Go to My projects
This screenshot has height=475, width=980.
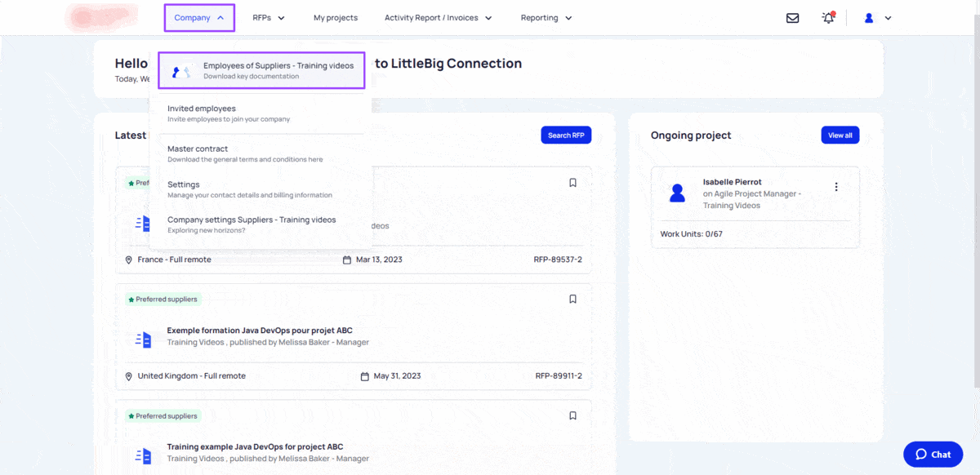[x=336, y=18]
